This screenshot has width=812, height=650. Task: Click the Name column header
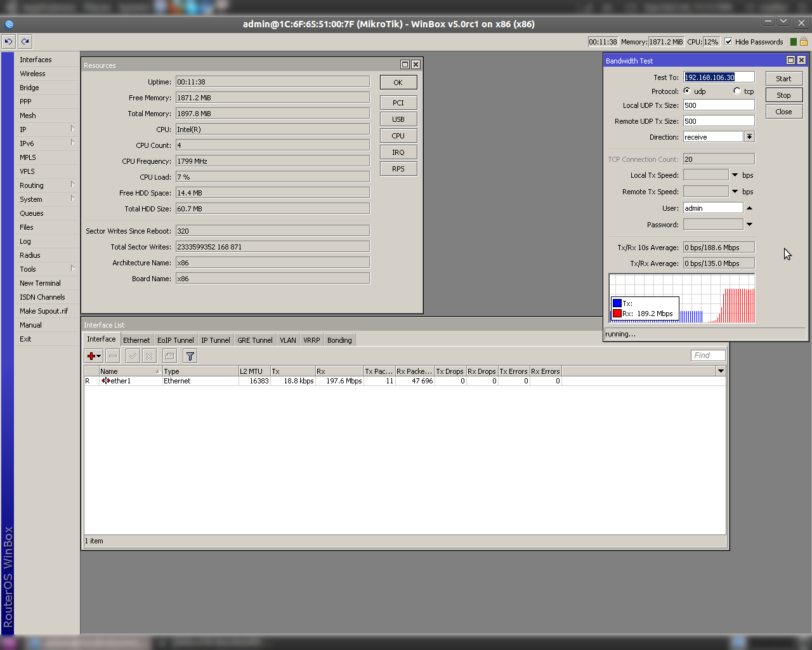pyautogui.click(x=130, y=371)
